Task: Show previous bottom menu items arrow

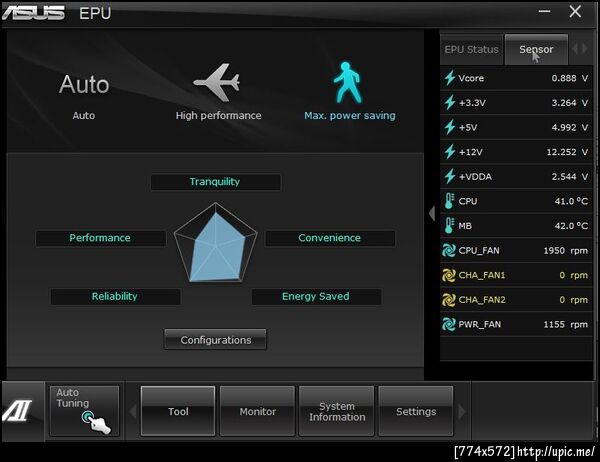Action: (x=133, y=411)
